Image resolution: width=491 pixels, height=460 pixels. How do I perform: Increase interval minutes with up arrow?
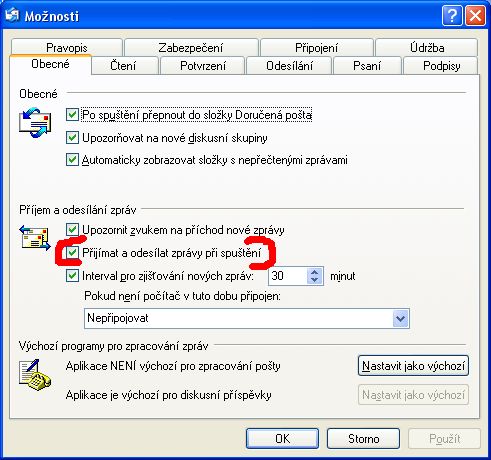[314, 272]
